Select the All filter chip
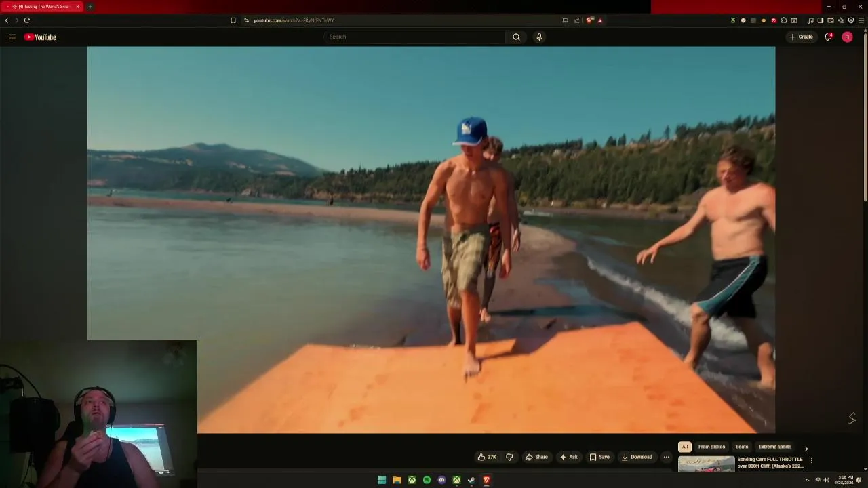 pos(685,447)
